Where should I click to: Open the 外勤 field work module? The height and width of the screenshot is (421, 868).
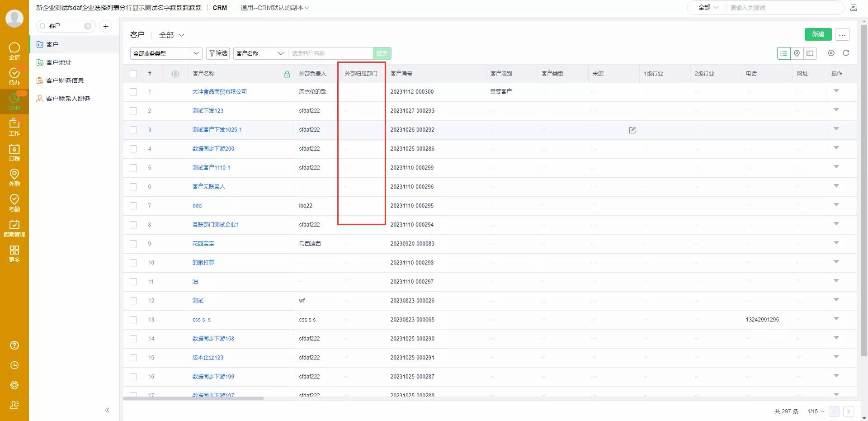14,177
